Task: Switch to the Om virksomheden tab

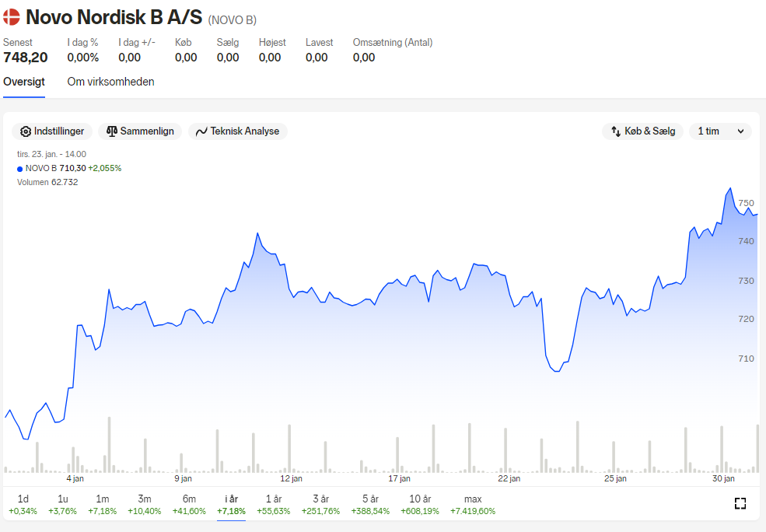Action: [111, 82]
